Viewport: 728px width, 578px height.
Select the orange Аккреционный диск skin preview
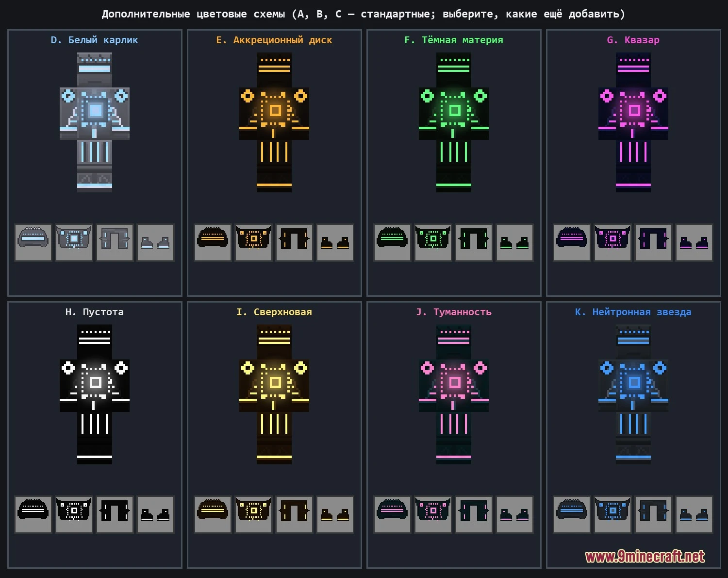tap(274, 122)
